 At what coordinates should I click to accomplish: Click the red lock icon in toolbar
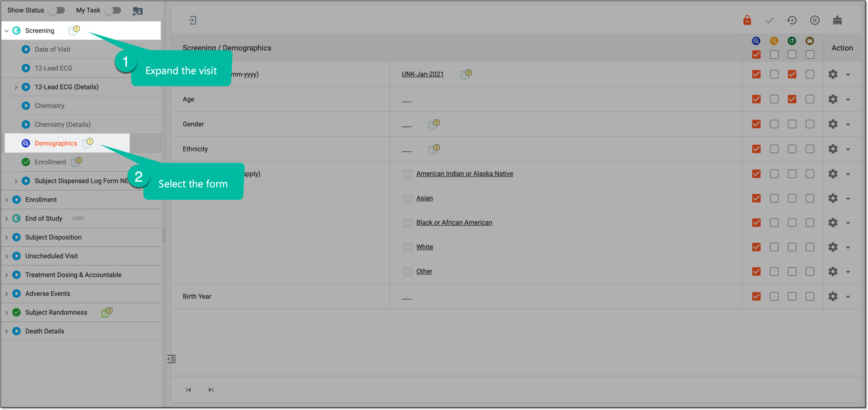747,20
